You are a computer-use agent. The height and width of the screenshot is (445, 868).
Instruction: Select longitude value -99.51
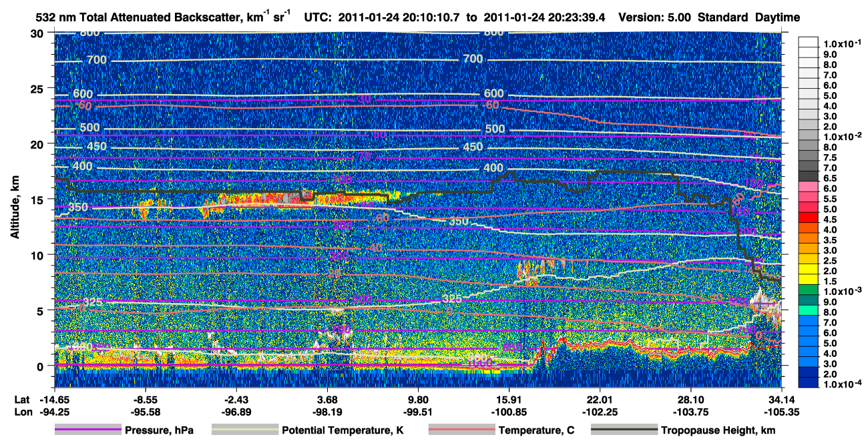[x=418, y=412]
